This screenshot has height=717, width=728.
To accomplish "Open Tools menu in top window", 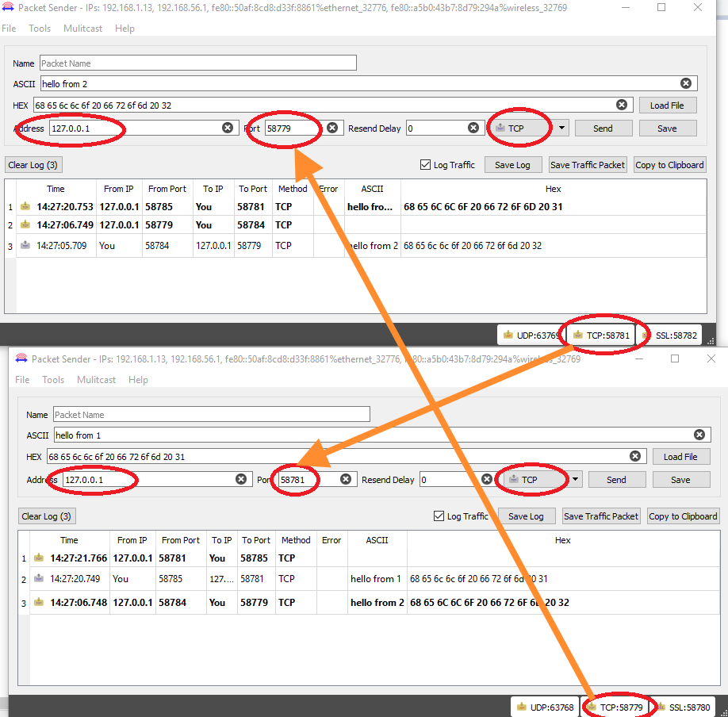I will click(40, 29).
